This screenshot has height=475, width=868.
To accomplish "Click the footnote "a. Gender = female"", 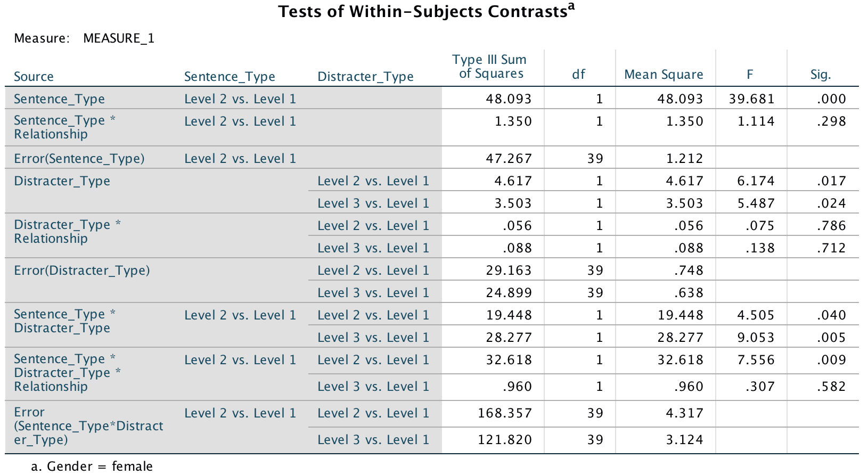I will pyautogui.click(x=92, y=466).
